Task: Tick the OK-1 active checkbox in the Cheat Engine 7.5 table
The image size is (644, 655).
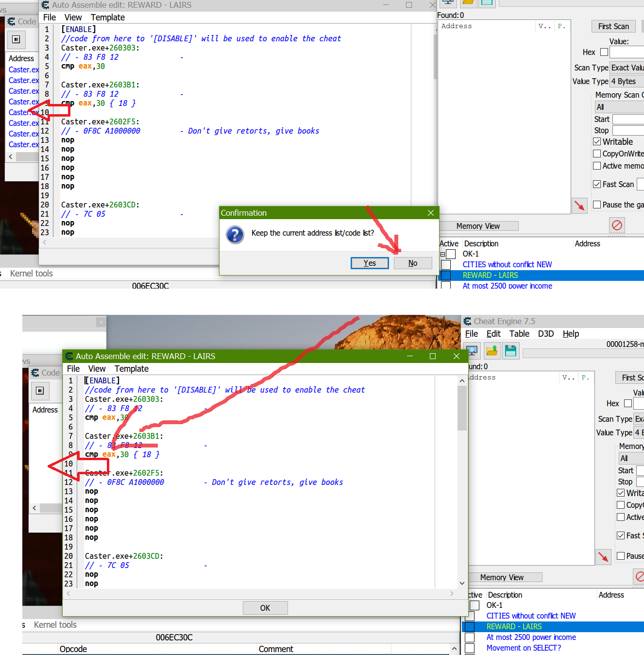Action: click(475, 605)
